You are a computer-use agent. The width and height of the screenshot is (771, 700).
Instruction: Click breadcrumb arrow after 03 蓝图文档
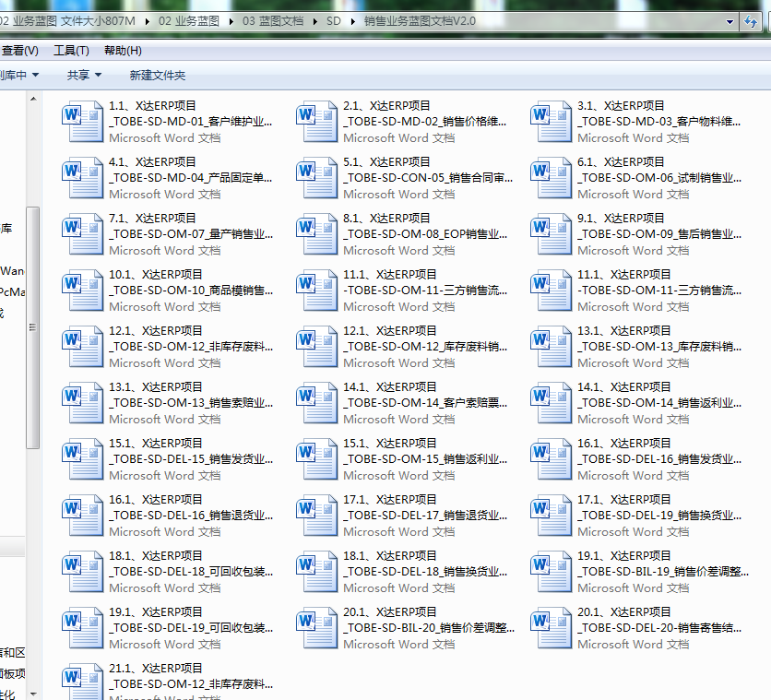click(x=315, y=20)
